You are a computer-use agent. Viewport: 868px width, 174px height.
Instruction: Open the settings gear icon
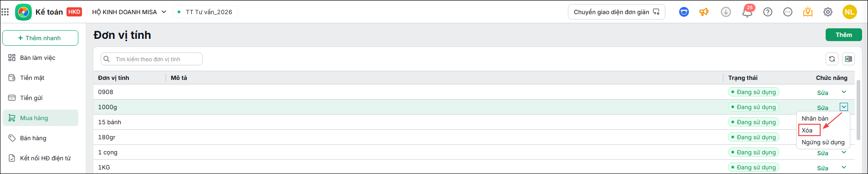(x=828, y=12)
